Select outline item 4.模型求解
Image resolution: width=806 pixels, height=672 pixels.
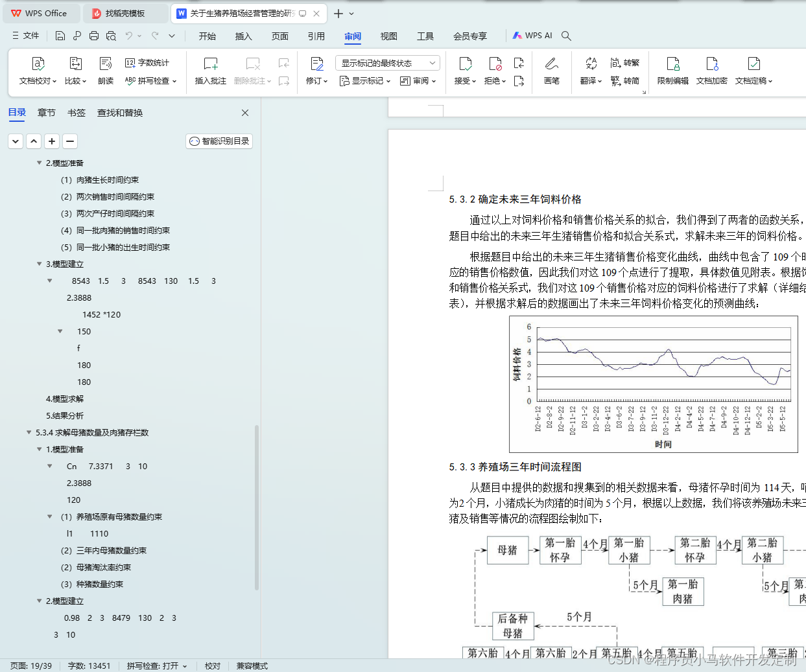pos(65,399)
